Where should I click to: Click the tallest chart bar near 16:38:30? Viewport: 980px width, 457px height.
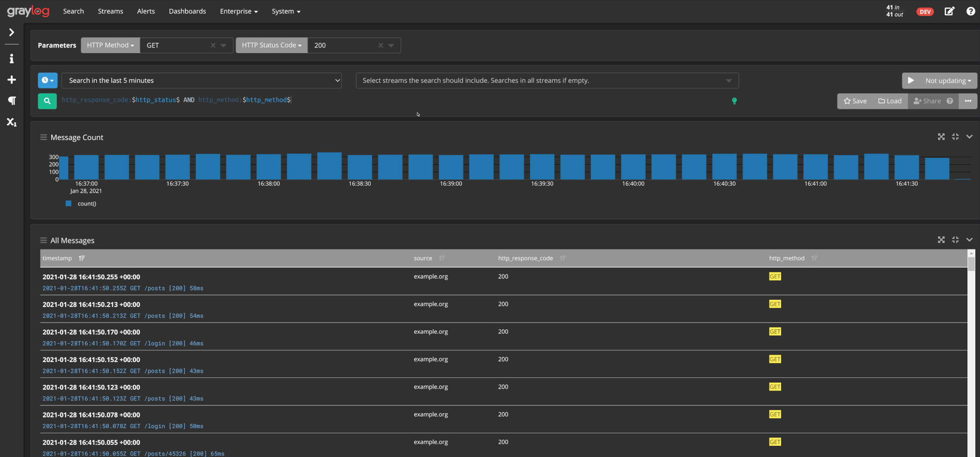[329, 166]
